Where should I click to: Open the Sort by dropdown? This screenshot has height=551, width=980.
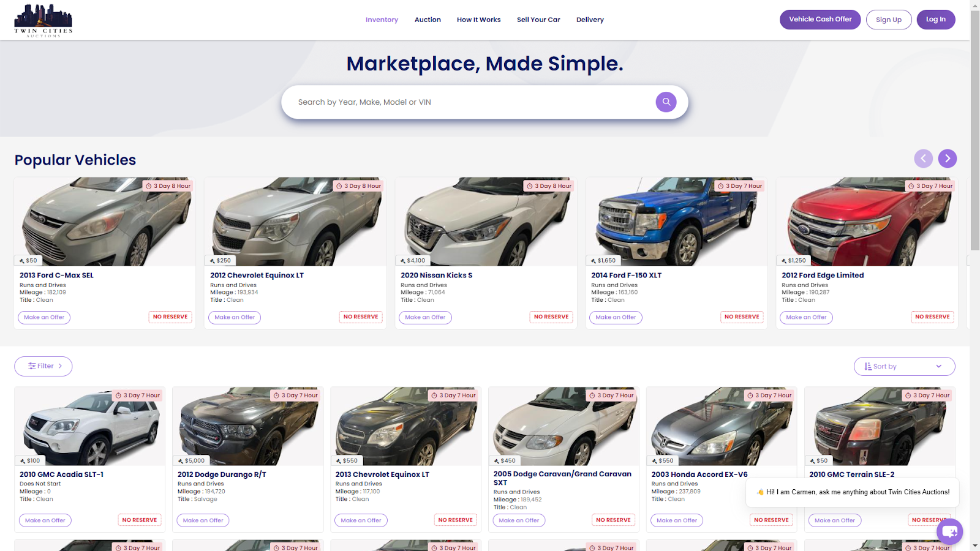click(x=904, y=366)
